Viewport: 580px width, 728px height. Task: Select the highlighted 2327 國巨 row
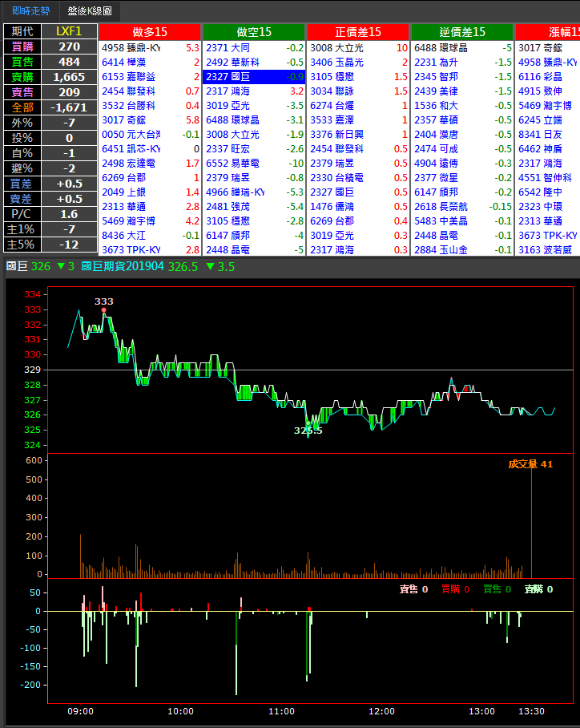(254, 77)
